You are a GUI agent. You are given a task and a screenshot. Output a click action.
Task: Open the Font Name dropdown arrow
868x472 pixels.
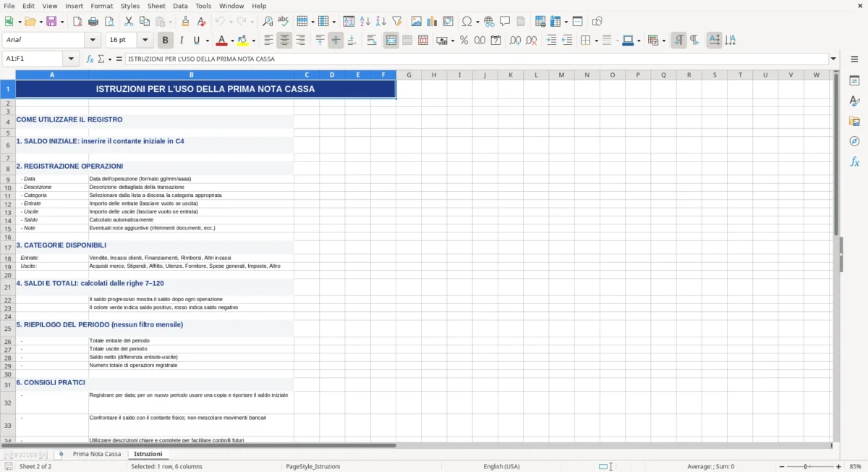(x=93, y=41)
